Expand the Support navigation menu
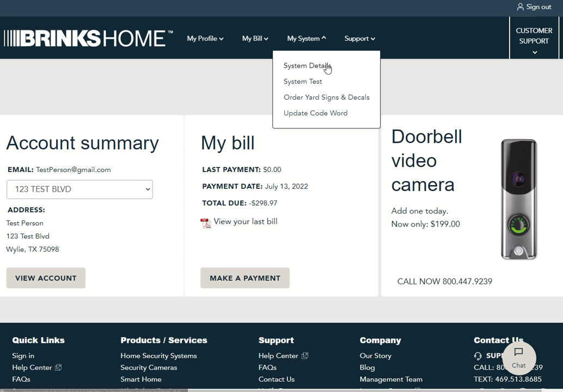The width and height of the screenshot is (563, 392). 359,39
